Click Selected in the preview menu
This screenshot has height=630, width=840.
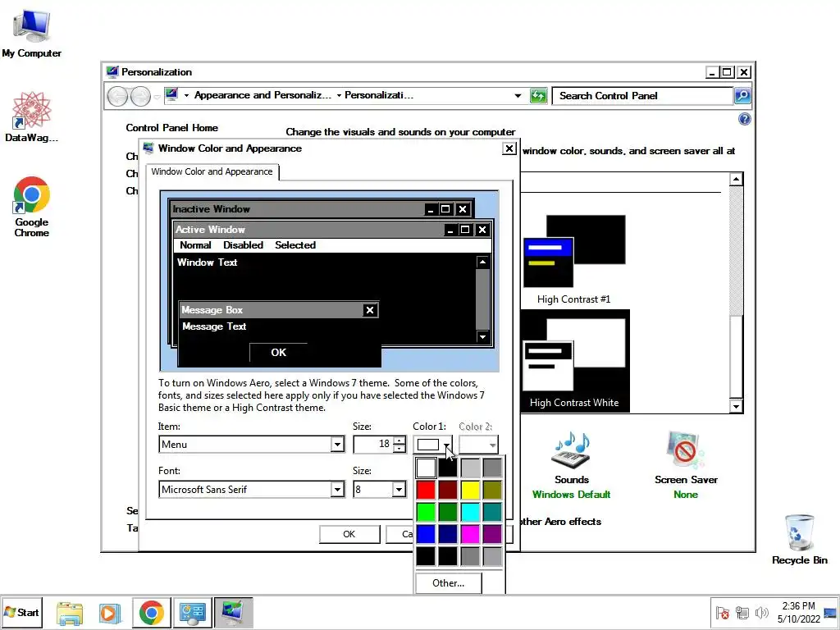coord(295,244)
